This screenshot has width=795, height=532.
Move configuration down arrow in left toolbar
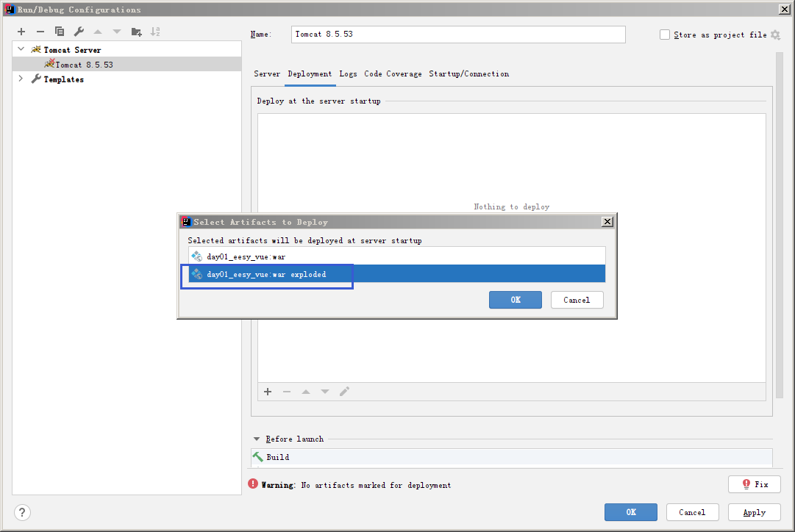pos(117,32)
